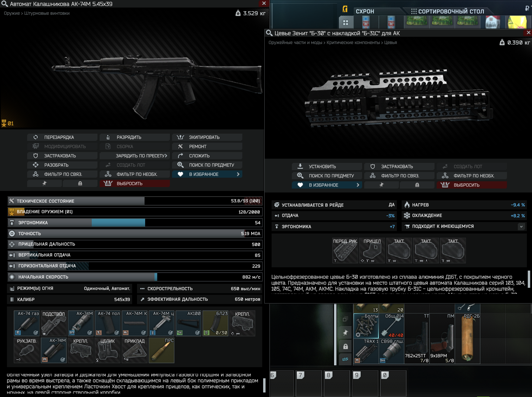Close the AK-74M inspection window
Image resolution: width=532 pixels, height=397 pixels.
pyautogui.click(x=264, y=3)
